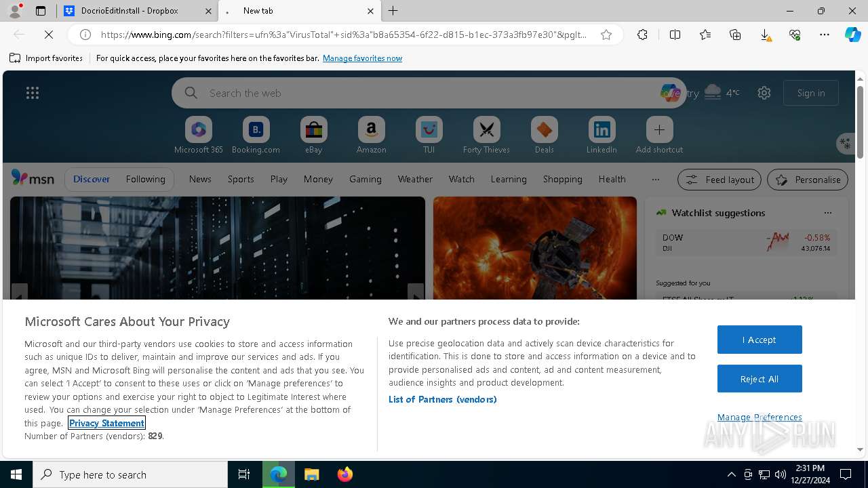Open the Microsoft apps grid launcher
Viewport: 868px width, 488px height.
click(x=33, y=93)
